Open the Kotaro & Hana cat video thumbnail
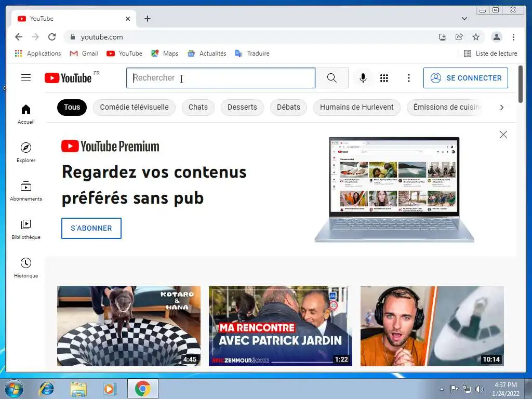The height and width of the screenshot is (399, 532). pos(129,326)
